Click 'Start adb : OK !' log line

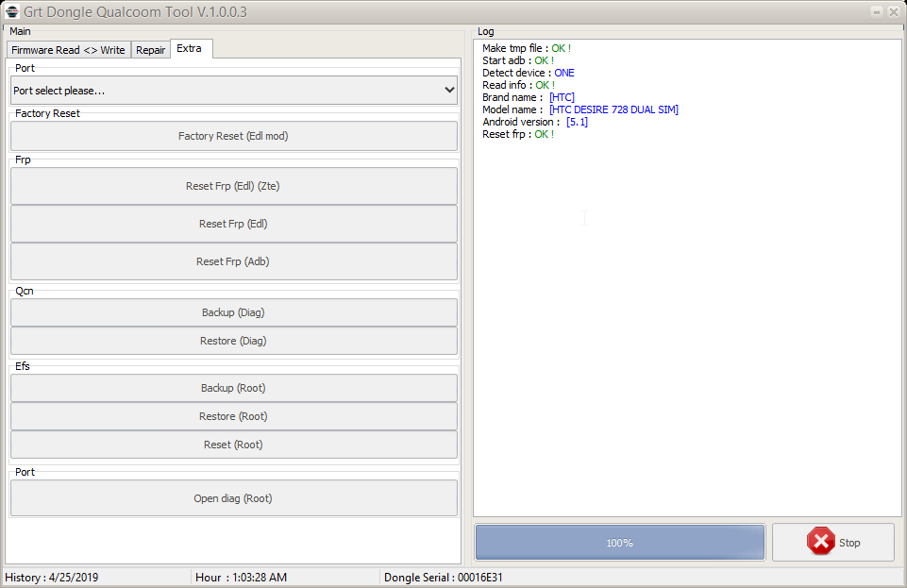(x=518, y=60)
